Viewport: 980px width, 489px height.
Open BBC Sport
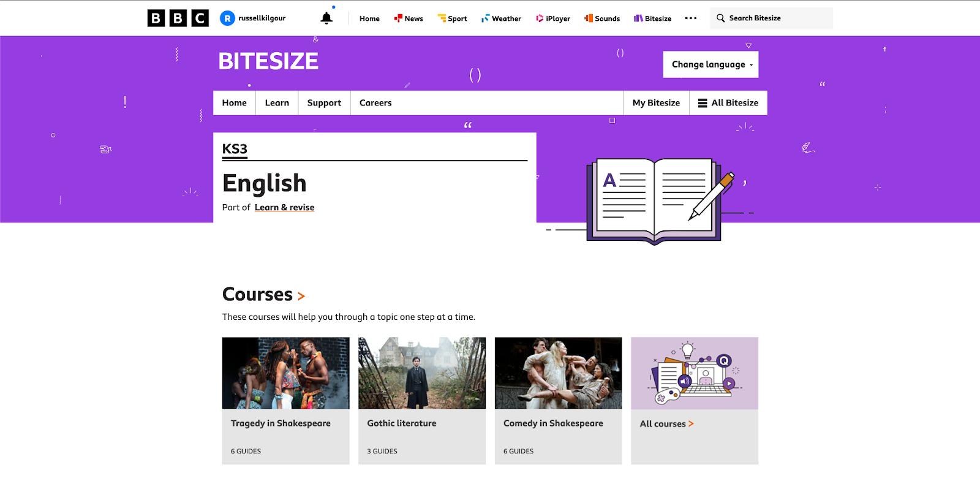pos(452,18)
